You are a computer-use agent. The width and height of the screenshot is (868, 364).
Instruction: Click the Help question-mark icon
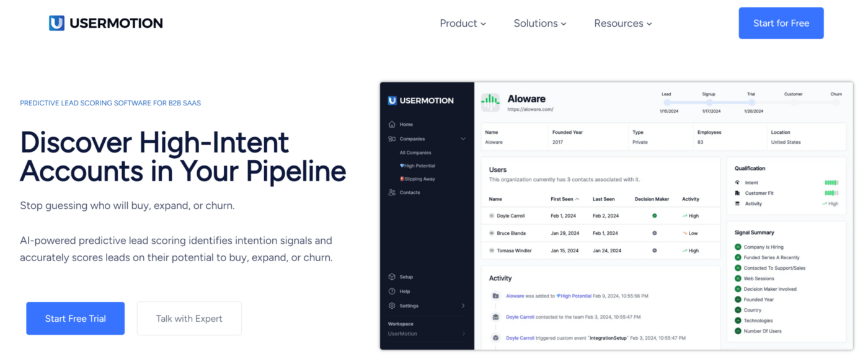point(392,291)
